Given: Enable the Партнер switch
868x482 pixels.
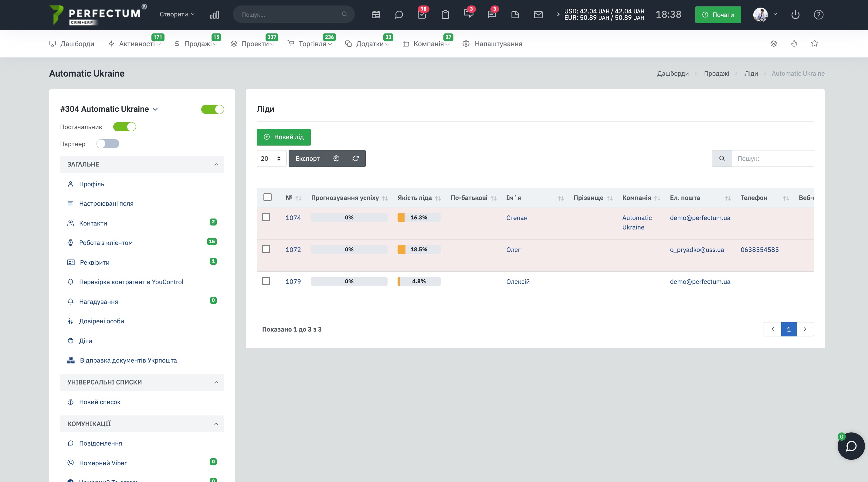Looking at the screenshot, I should (108, 144).
